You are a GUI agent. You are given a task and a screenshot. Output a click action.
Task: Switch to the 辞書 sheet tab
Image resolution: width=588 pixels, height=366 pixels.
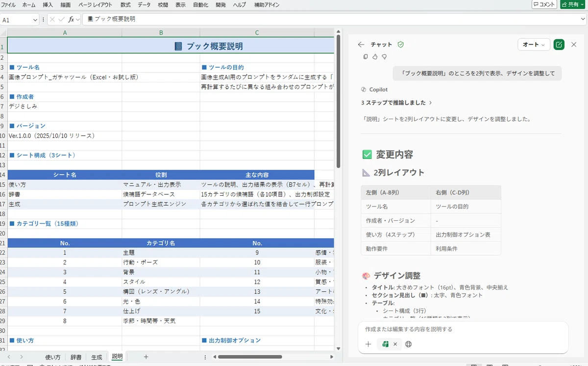(x=76, y=357)
